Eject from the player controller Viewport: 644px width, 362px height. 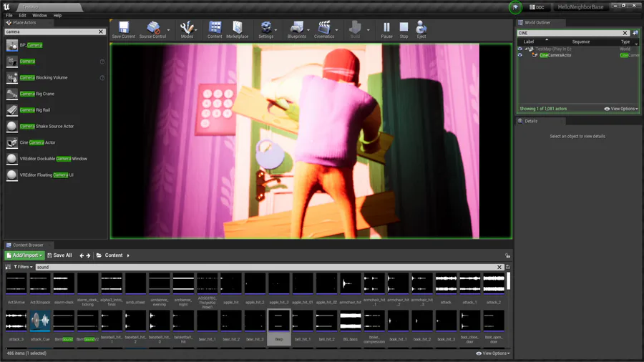pos(421,29)
